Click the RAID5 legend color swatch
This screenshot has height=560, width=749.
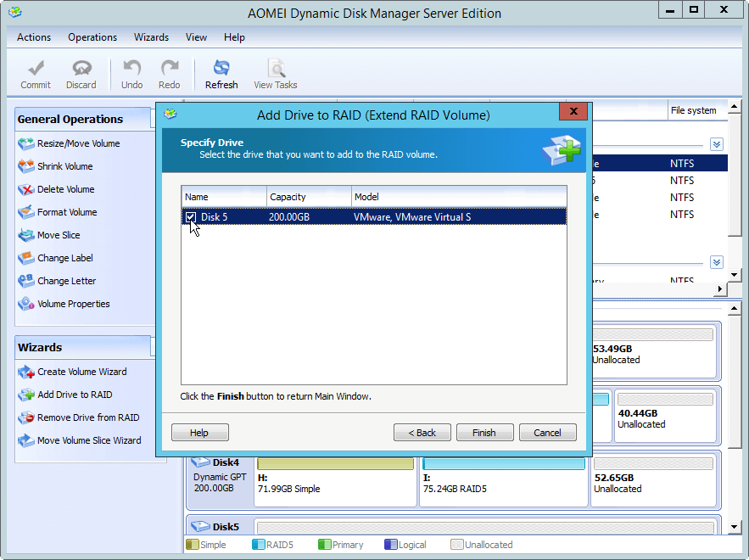(x=258, y=545)
